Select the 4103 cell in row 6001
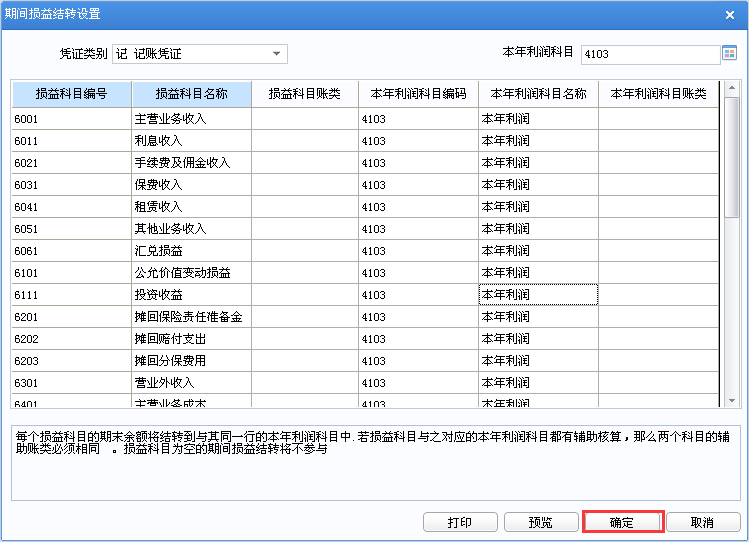The image size is (749, 542). (418, 119)
